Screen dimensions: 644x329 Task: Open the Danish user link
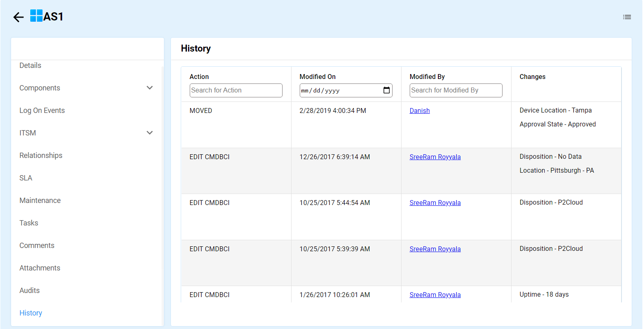[x=420, y=111]
